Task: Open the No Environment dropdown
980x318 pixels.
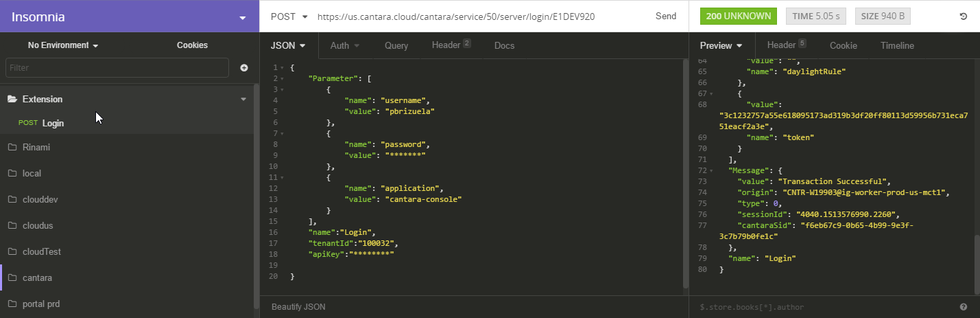Action: coord(63,45)
